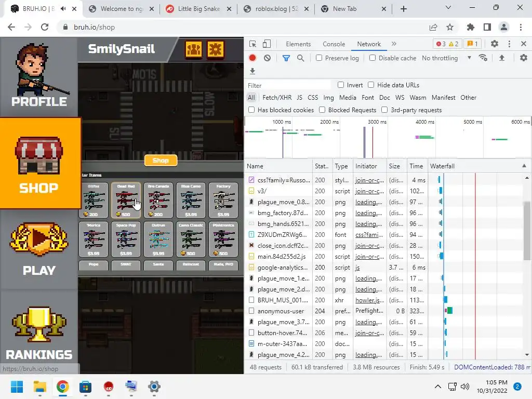Select the Network tab
Image resolution: width=532 pixels, height=399 pixels.
(x=369, y=44)
